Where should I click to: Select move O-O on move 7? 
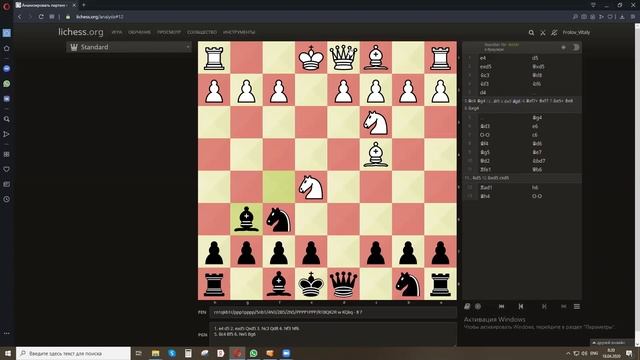coord(484,135)
